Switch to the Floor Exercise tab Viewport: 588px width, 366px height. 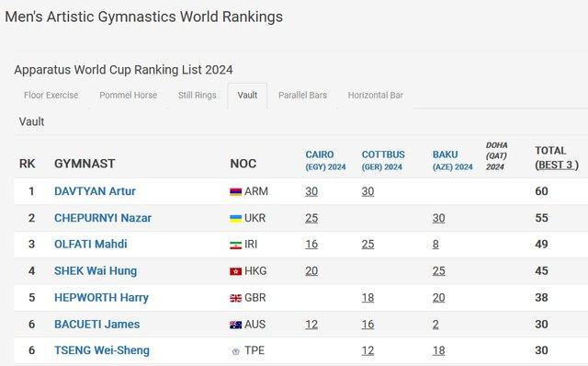click(x=51, y=96)
